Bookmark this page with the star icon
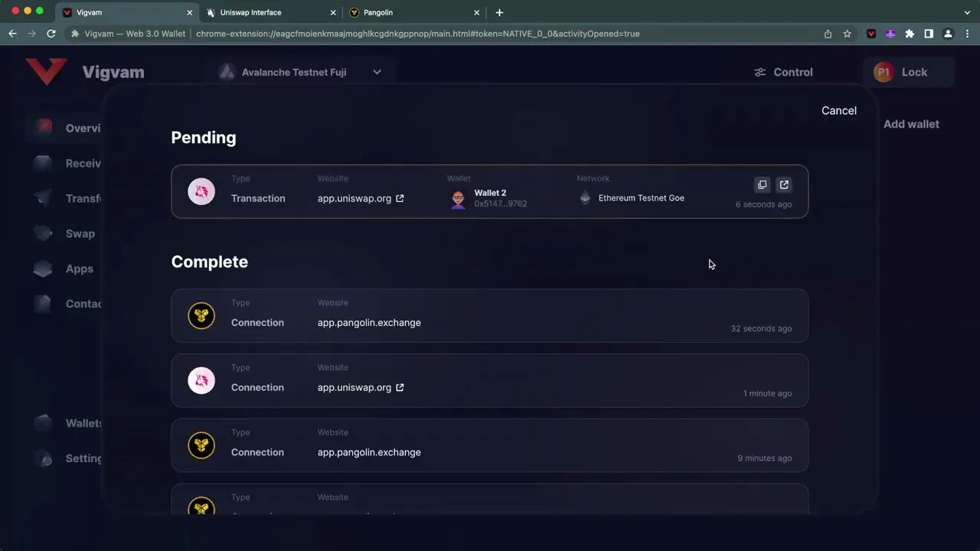The width and height of the screenshot is (980, 551). pyautogui.click(x=847, y=34)
